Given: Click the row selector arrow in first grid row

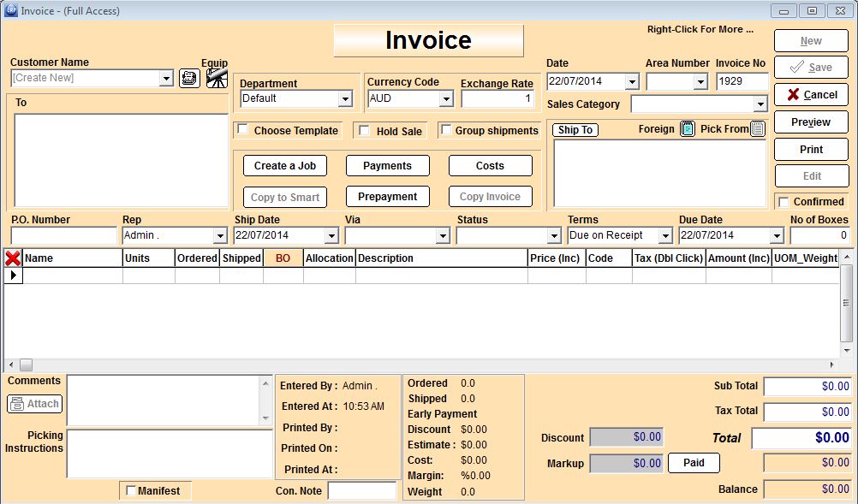Looking at the screenshot, I should point(13,276).
